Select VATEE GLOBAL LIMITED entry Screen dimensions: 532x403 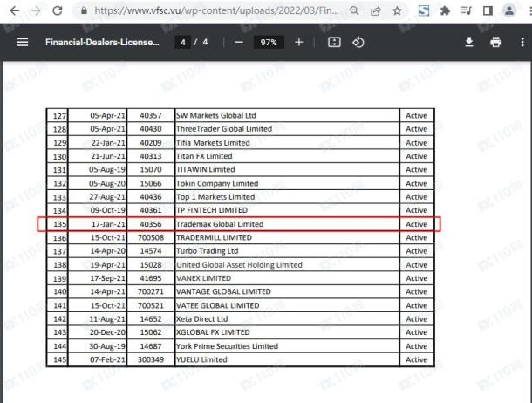[x=217, y=305]
